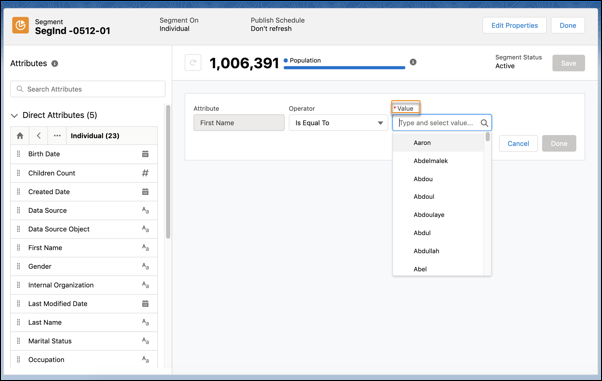
Task: Click the First Name attribute field
Action: [x=239, y=123]
